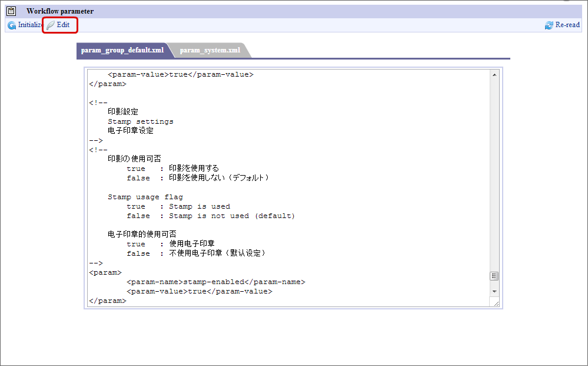Click the Workflow parameter clipboard icon
Viewport: 588px width, 366px height.
coord(11,11)
